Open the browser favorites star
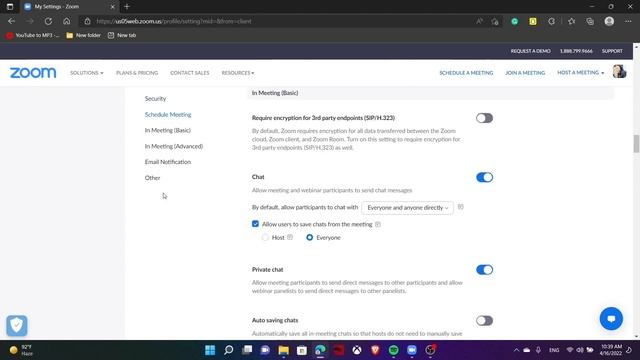This screenshot has width=640, height=360. (x=571, y=21)
